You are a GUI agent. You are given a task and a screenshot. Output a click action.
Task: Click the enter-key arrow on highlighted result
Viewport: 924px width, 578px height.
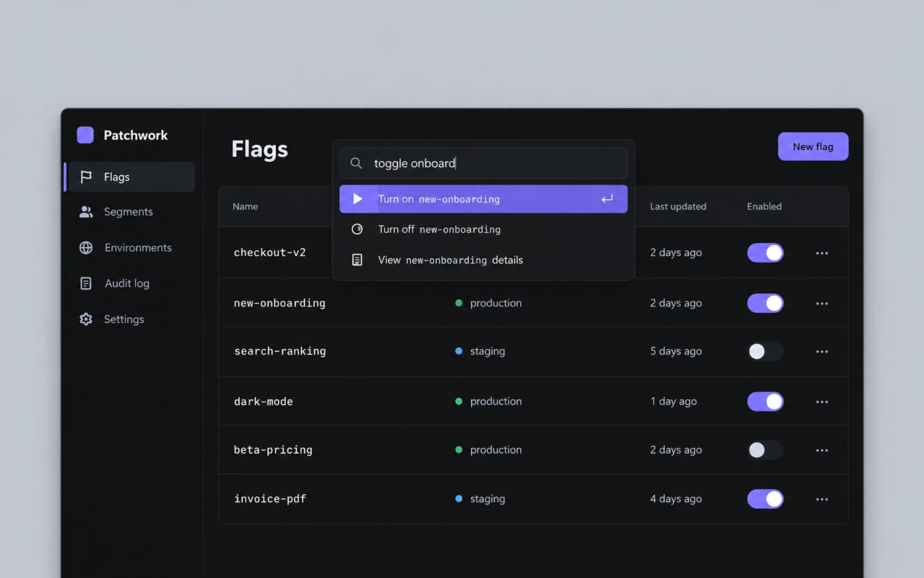pos(607,199)
